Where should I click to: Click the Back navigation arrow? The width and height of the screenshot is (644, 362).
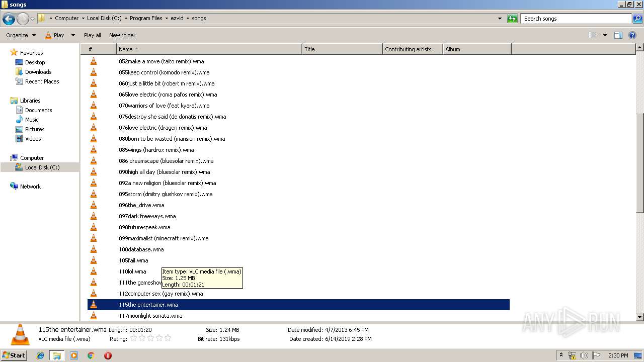point(9,19)
